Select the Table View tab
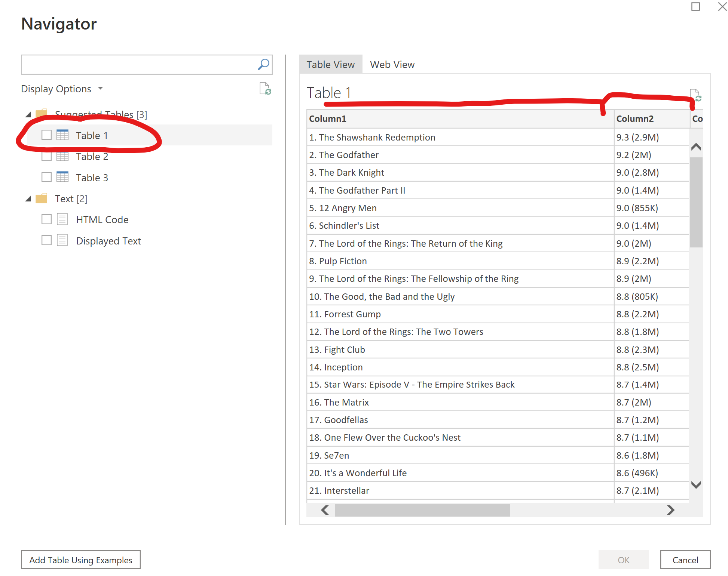This screenshot has width=728, height=576. [x=330, y=65]
